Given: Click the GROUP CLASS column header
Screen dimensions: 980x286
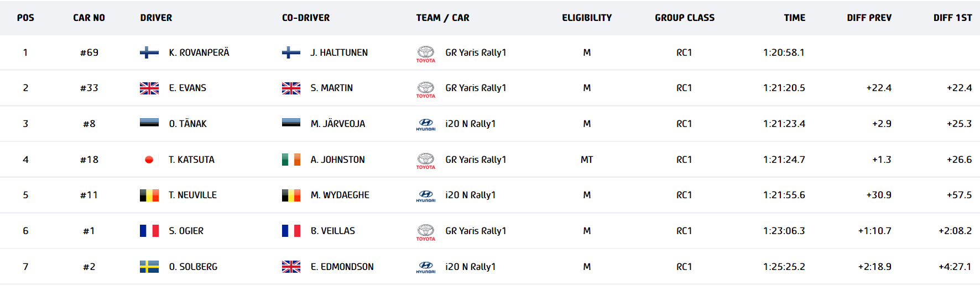Looking at the screenshot, I should click(685, 18).
